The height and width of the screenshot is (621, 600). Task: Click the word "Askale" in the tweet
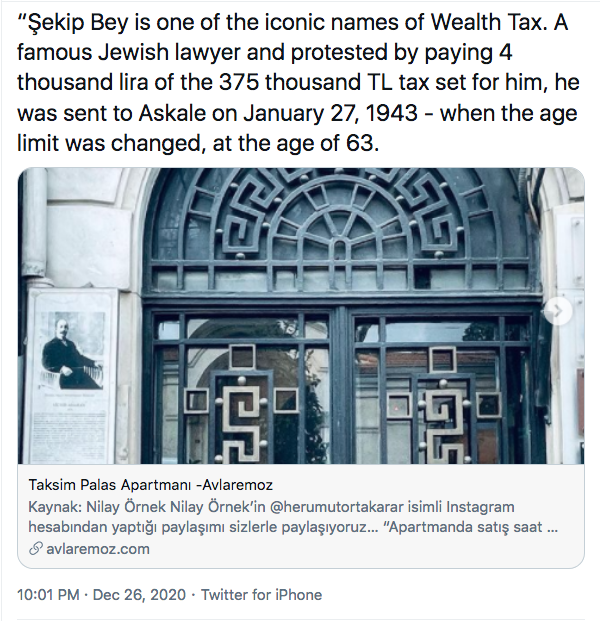click(210, 114)
